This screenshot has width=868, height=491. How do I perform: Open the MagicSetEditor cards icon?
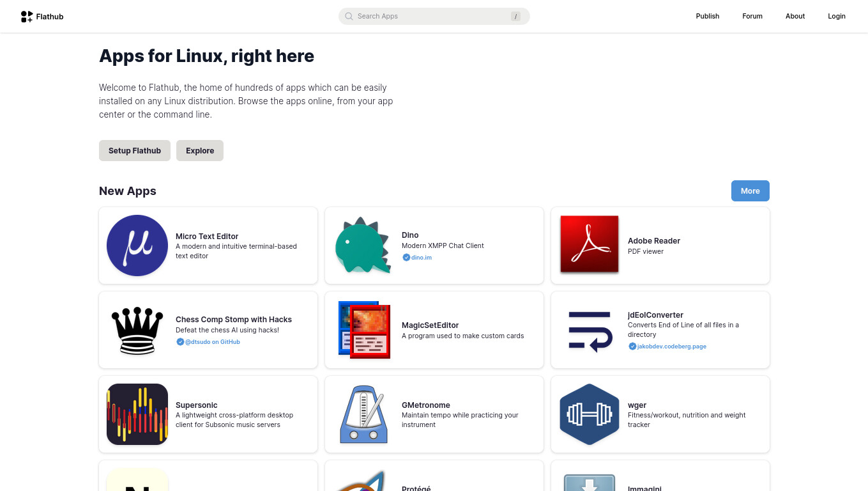point(364,330)
